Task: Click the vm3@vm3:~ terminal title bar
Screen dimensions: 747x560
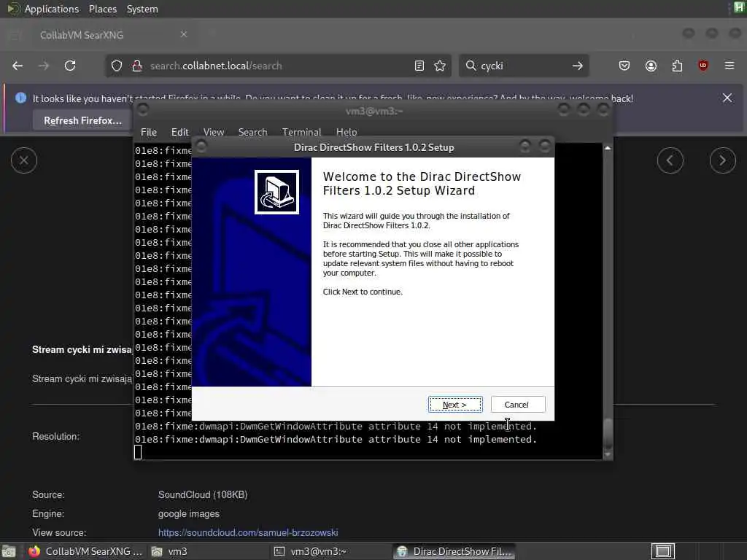Action: click(373, 111)
